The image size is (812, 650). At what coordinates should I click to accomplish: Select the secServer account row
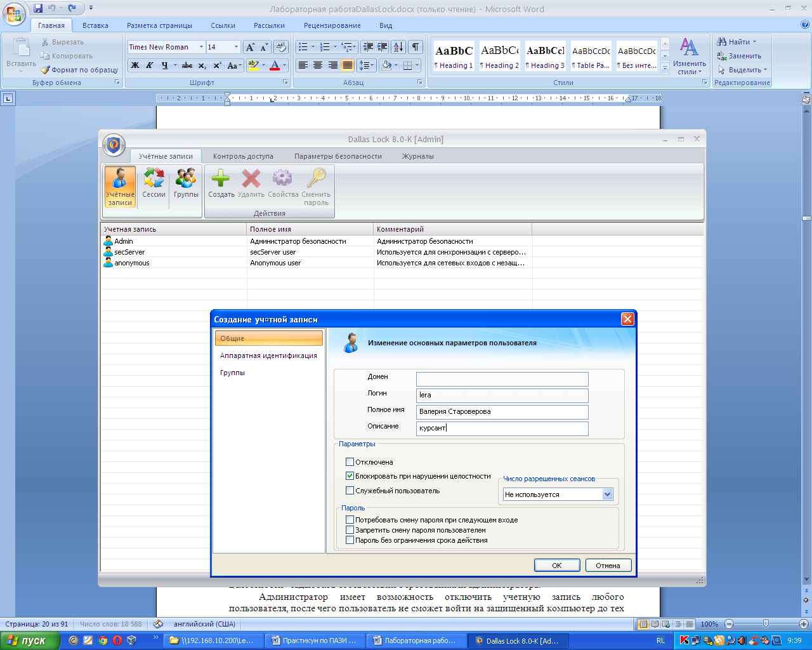[402, 252]
